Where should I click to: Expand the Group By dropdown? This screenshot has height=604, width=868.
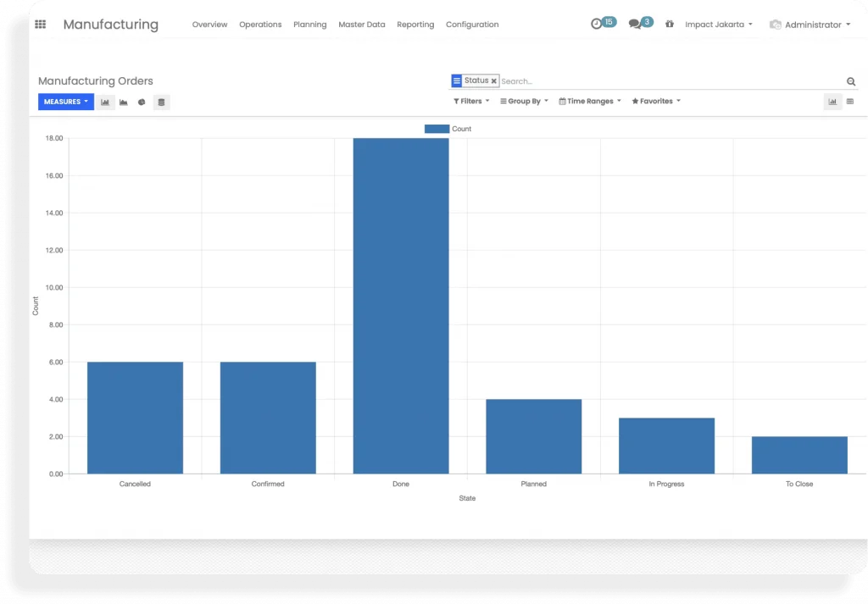(524, 101)
